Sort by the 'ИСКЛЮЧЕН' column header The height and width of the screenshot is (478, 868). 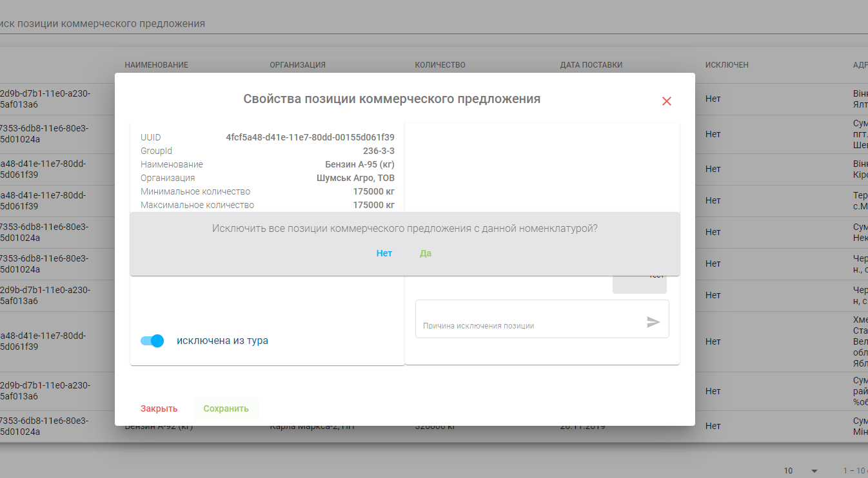click(727, 65)
